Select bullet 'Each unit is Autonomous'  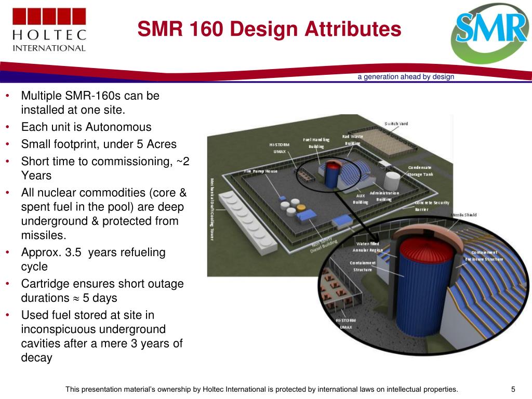86,127
